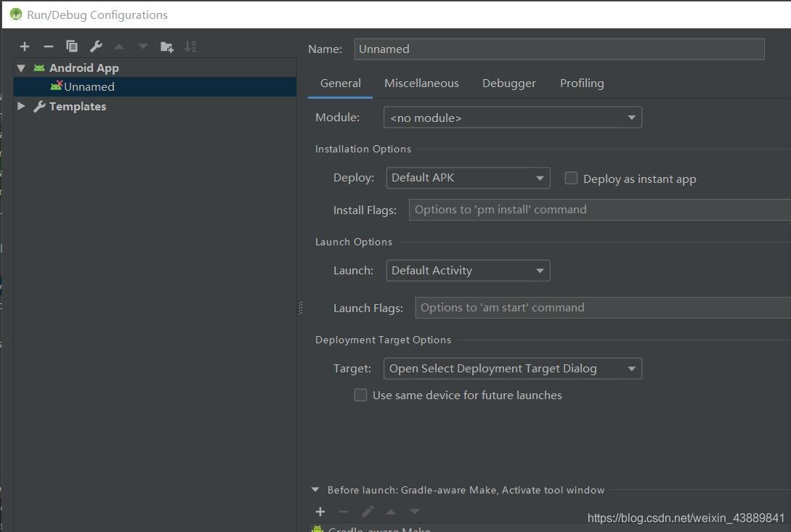Viewport: 791px width, 532px height.
Task: Open the Launch activity dropdown
Action: (540, 270)
